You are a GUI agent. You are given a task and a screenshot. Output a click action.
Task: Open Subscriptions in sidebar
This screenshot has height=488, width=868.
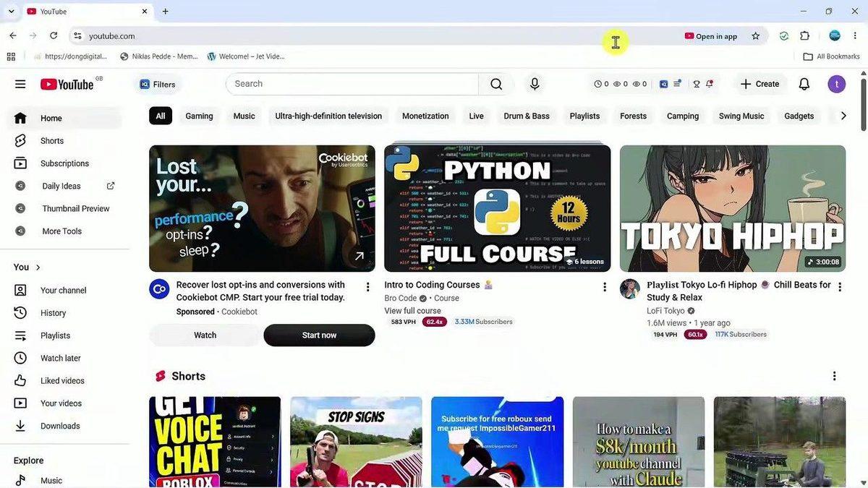pos(65,163)
